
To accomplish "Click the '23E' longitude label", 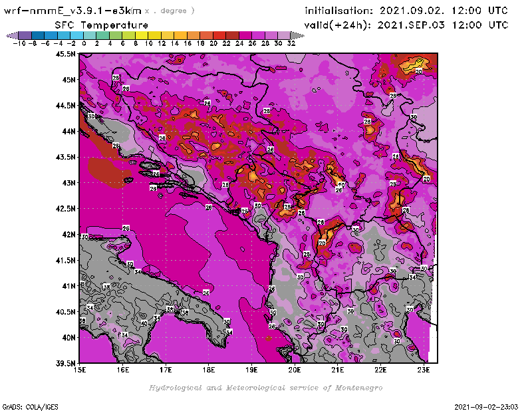I will (424, 370).
